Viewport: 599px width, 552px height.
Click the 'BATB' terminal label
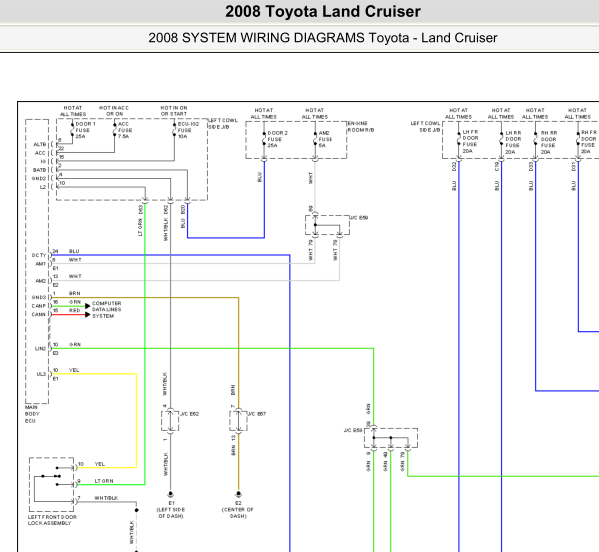click(39, 170)
